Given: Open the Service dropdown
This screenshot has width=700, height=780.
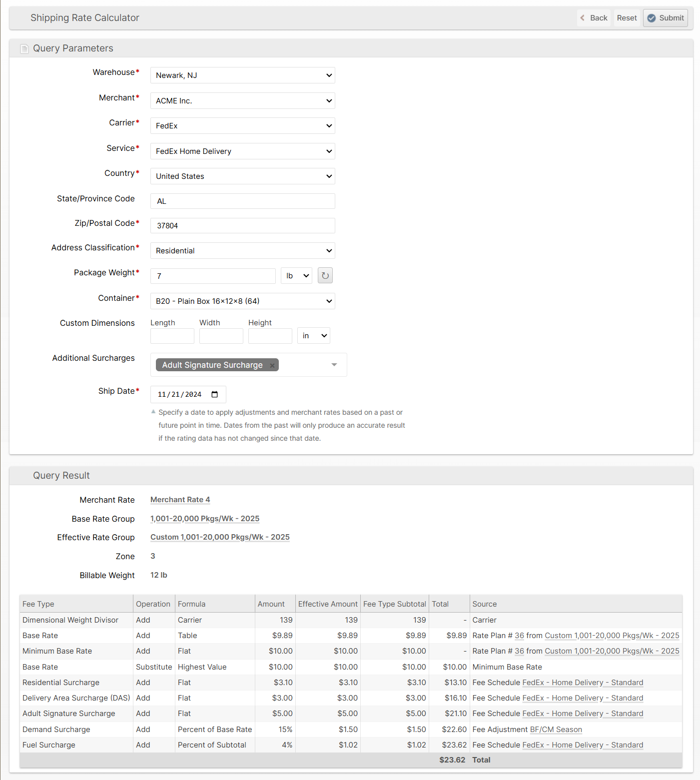Looking at the screenshot, I should tap(242, 151).
